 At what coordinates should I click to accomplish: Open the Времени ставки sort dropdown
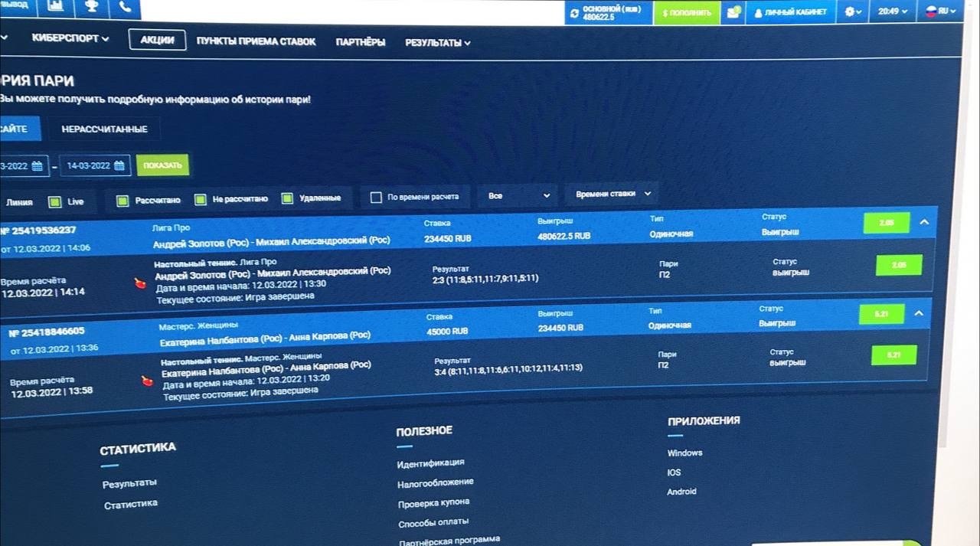pos(612,195)
